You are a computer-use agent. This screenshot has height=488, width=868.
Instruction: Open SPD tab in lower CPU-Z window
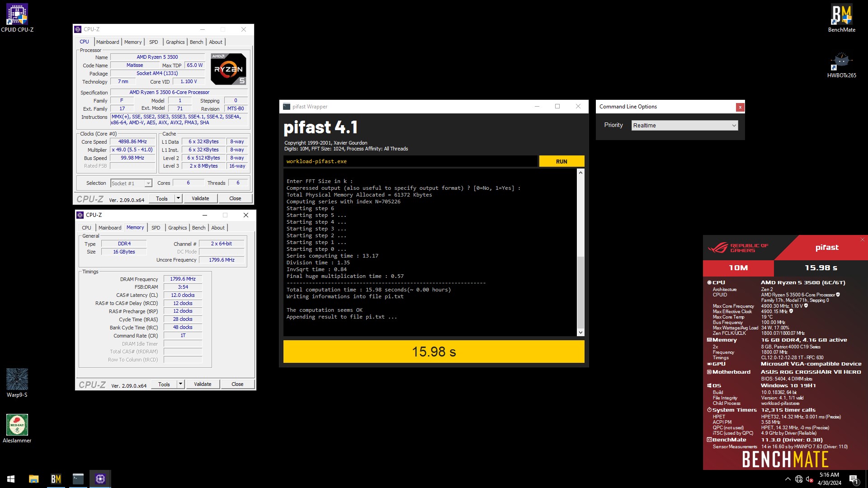[x=156, y=228]
